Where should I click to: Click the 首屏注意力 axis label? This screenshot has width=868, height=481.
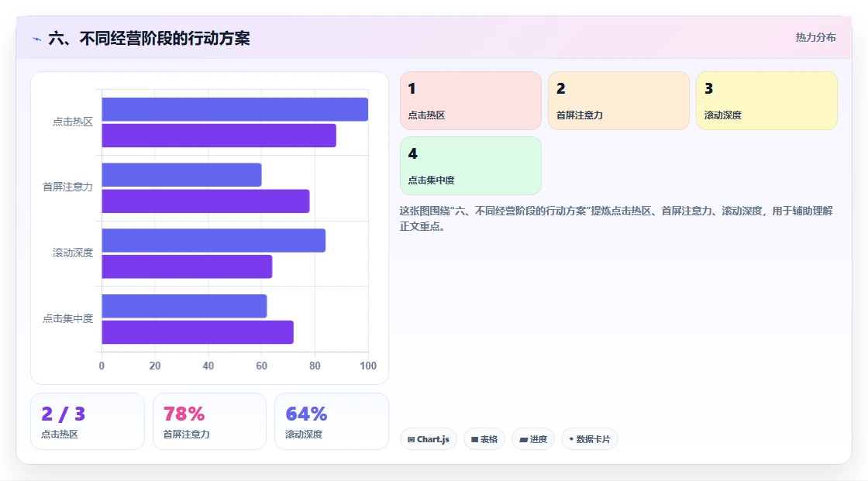pyautogui.click(x=67, y=187)
